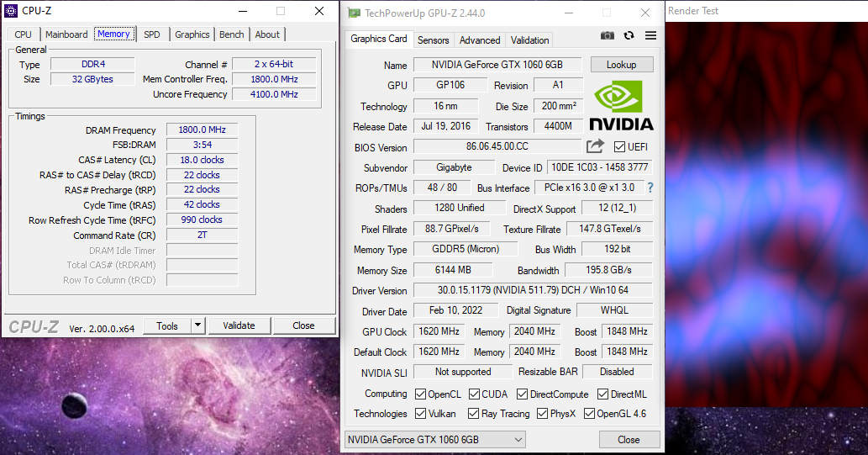Toggle the DirectML checkbox

602,394
